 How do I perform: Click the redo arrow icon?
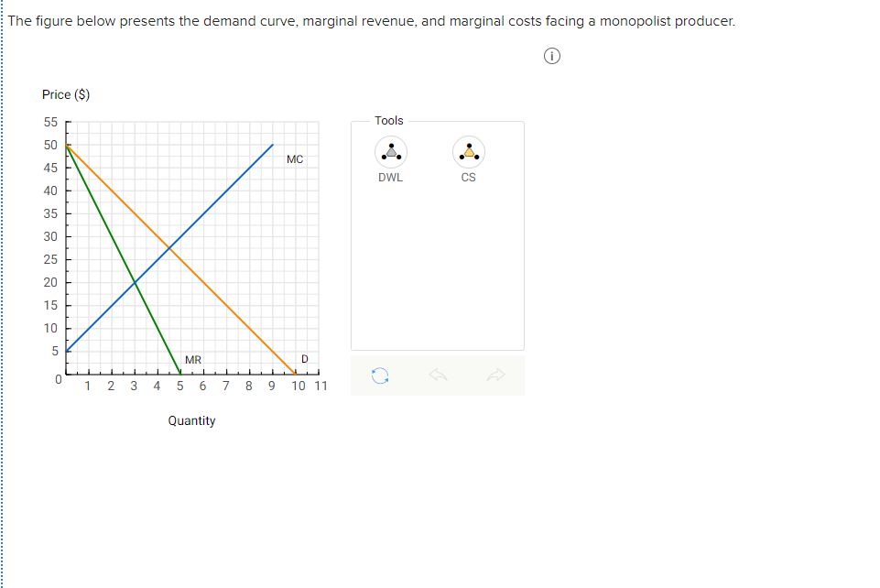495,375
